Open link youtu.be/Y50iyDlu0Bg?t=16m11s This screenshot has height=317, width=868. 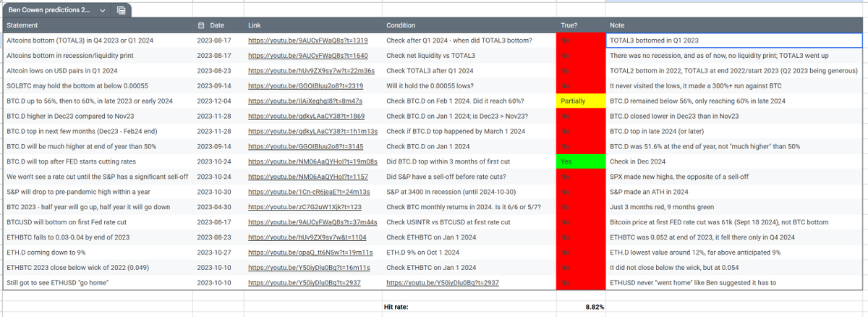click(309, 269)
